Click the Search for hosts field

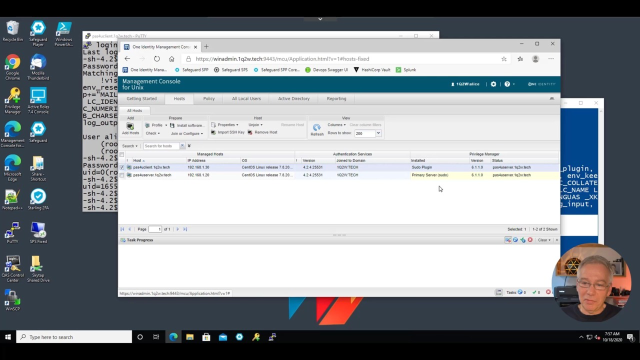point(161,146)
